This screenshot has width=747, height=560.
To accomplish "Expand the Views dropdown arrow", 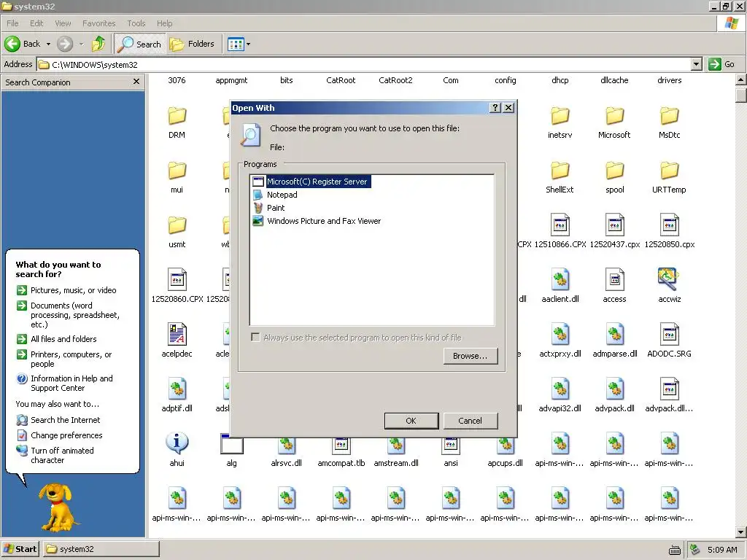I will click(x=248, y=44).
